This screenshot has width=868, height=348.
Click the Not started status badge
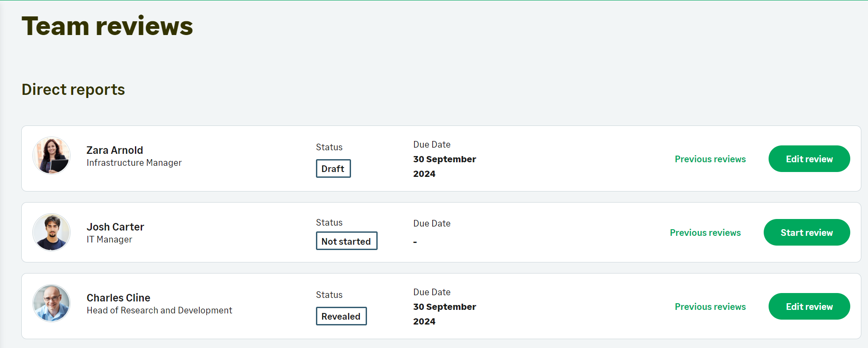[346, 241]
